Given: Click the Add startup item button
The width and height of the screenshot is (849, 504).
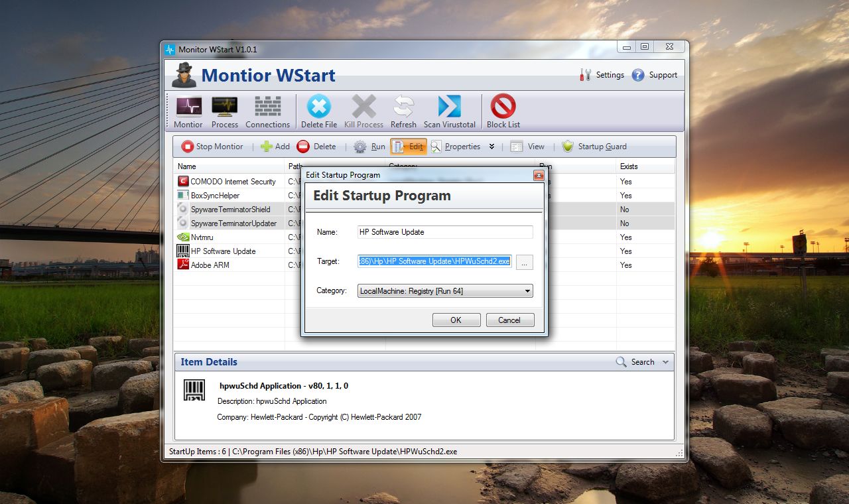Looking at the screenshot, I should coord(275,147).
